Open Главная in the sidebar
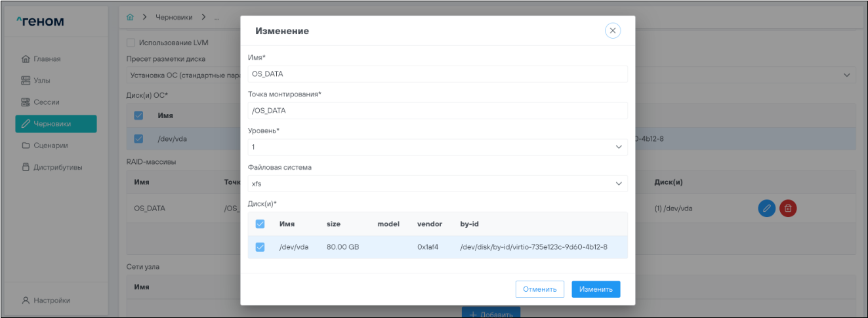 (x=47, y=59)
